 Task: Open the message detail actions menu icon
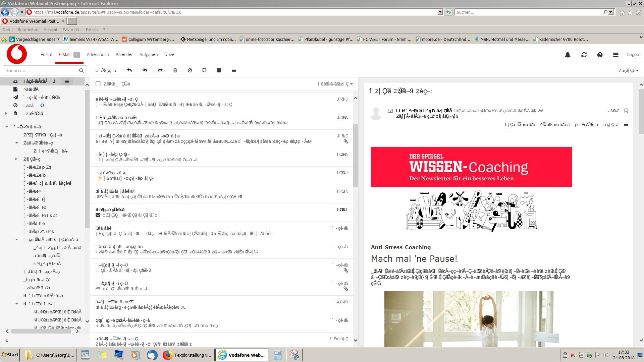point(626,124)
